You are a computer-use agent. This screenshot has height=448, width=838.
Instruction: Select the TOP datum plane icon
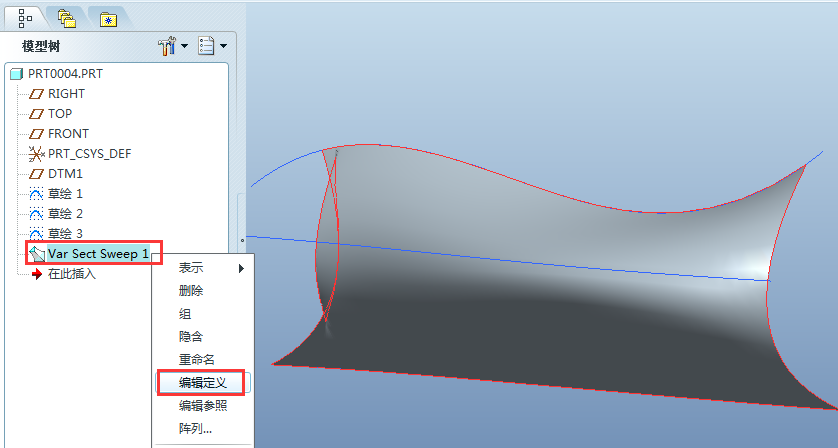[37, 114]
